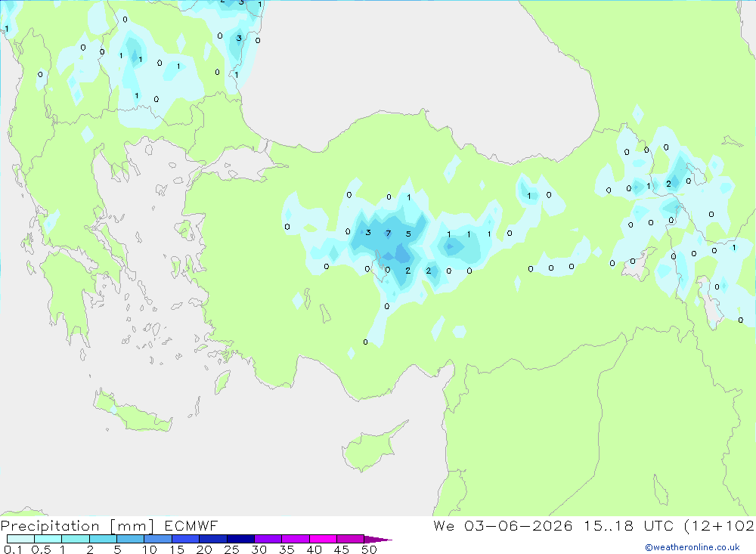756x554 pixels.
Task: Click the 15–20 mm blue legend swatch
Action: pos(186,539)
